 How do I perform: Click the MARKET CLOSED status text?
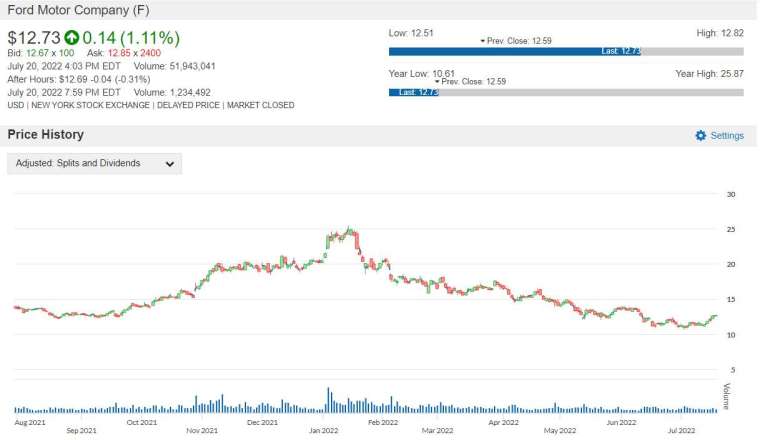(x=261, y=105)
